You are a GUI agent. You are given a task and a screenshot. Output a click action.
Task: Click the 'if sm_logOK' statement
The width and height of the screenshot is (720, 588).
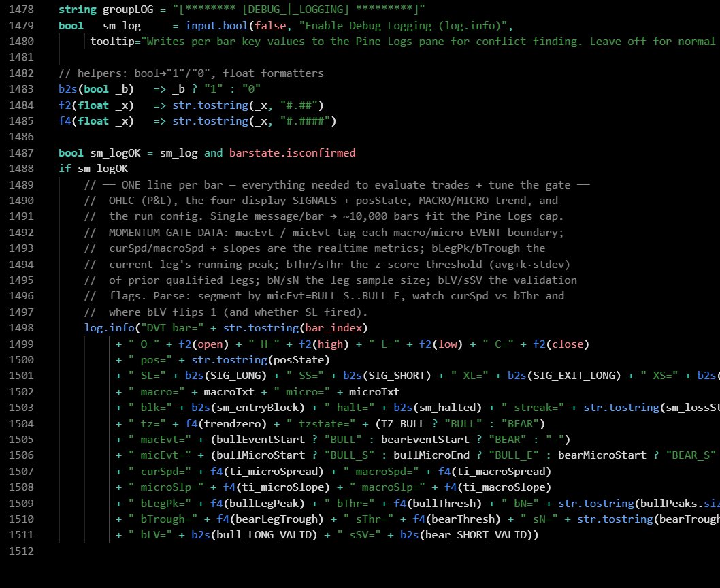93,169
